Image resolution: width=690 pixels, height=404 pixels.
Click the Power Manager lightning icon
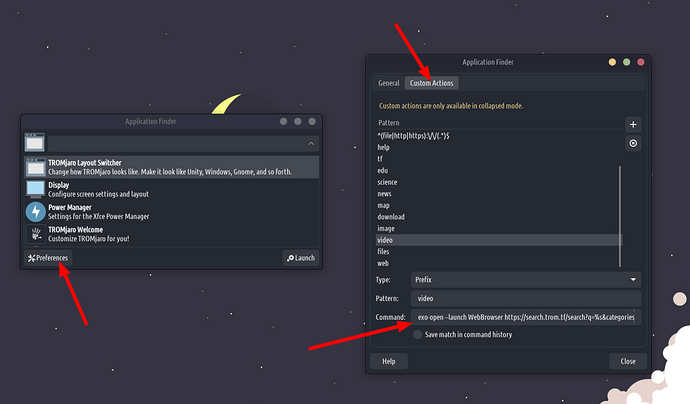pyautogui.click(x=35, y=212)
